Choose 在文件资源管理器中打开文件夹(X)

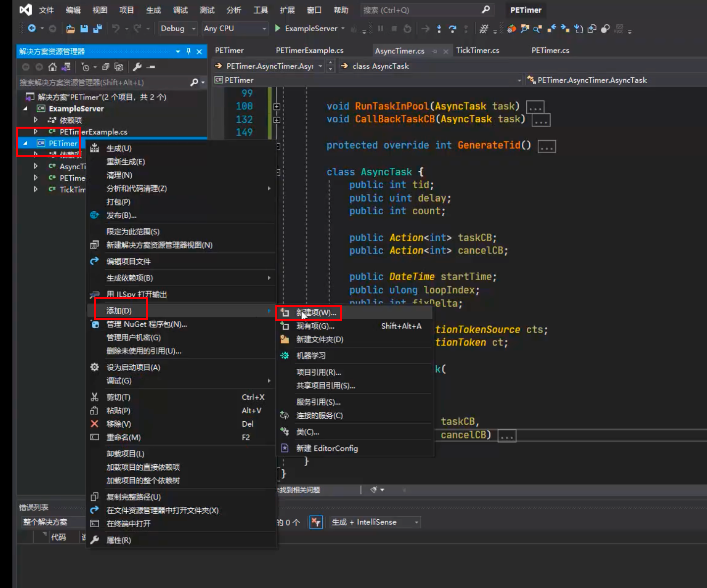tap(181, 510)
